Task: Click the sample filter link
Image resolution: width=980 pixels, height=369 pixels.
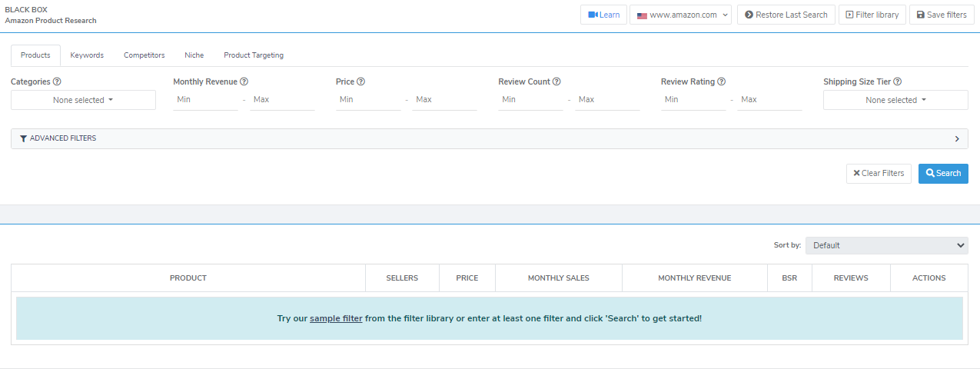Action: click(x=336, y=318)
